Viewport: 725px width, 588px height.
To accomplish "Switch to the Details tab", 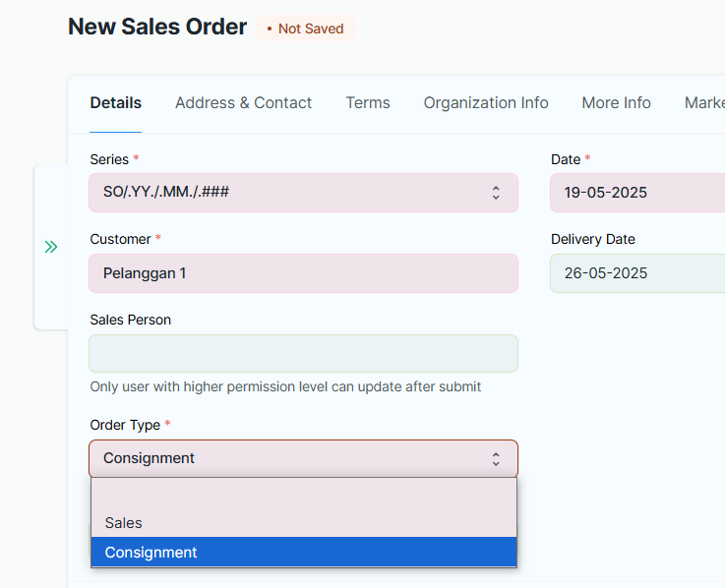I will coord(116,102).
